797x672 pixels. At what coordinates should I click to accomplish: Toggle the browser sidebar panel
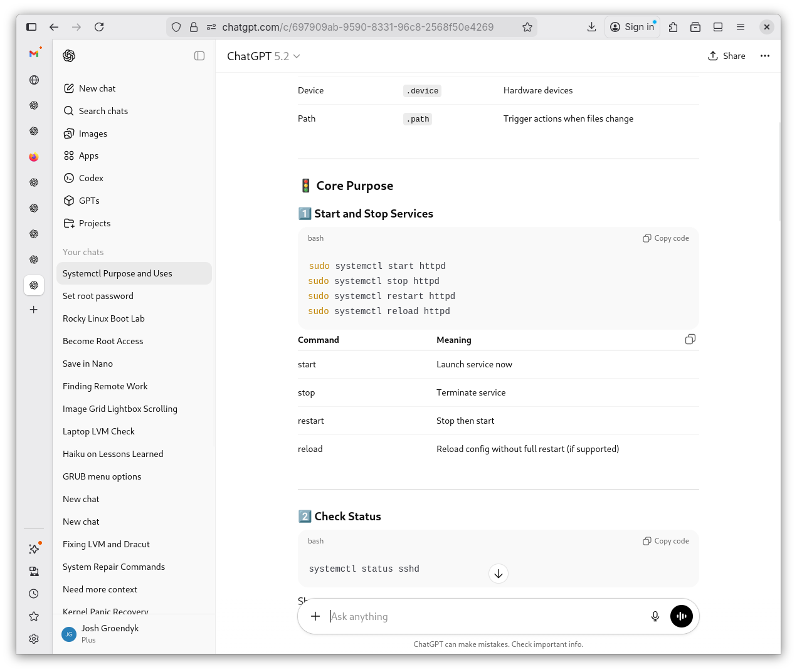[x=31, y=27]
